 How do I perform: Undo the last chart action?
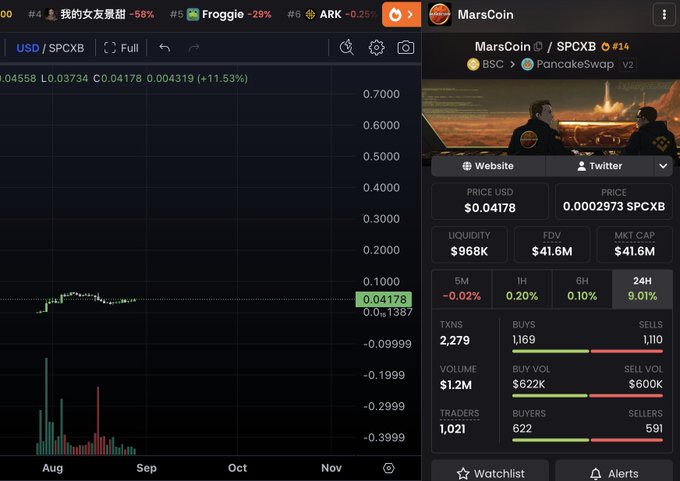click(164, 48)
